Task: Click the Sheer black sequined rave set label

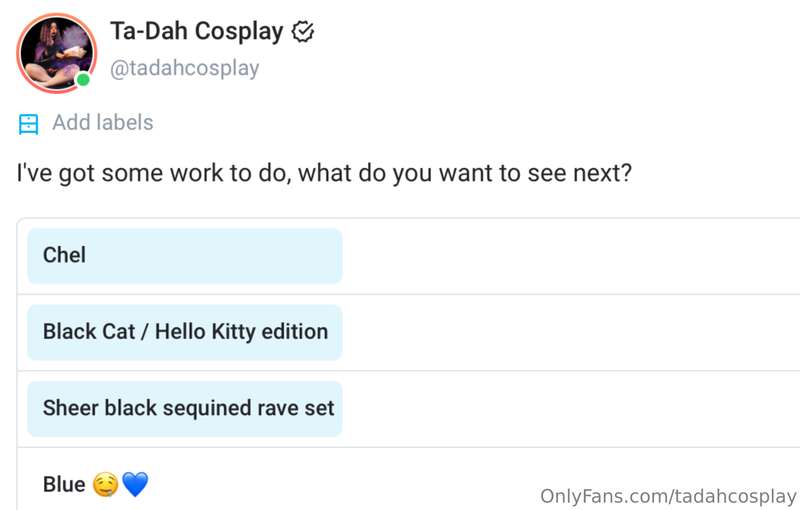Action: click(189, 408)
